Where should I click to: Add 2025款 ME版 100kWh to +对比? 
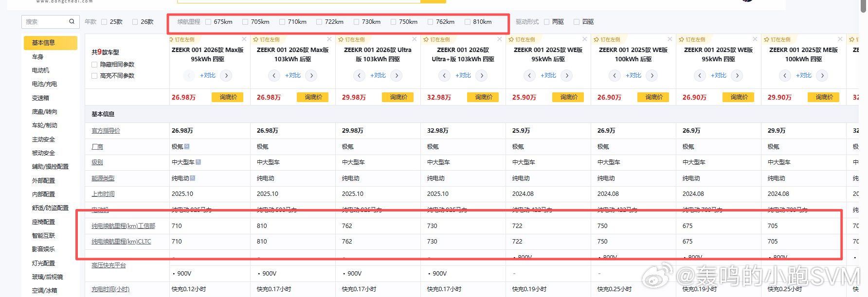pos(804,75)
